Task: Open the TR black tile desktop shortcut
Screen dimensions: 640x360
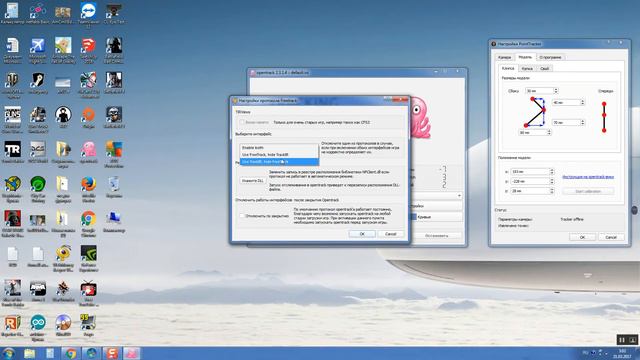Action: [12, 152]
